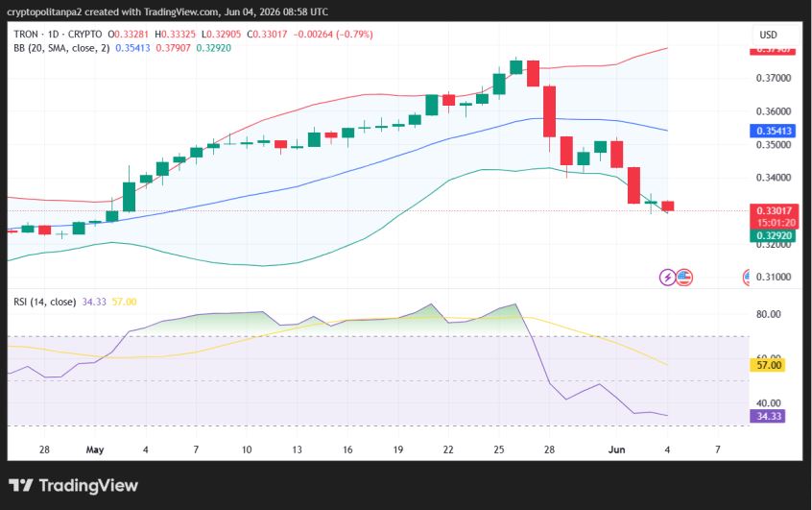Click the yellow RSI MA value 57.00 in legend

[124, 302]
